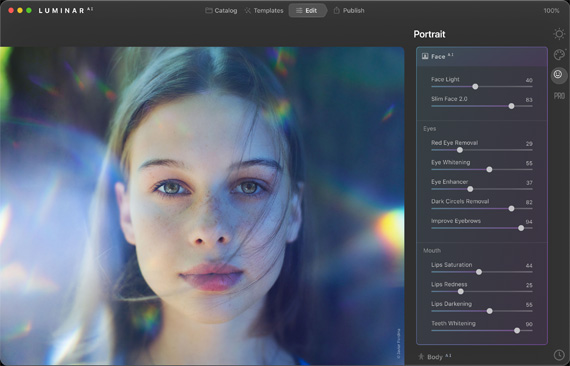Open the Creative tools palette icon
Screen dimensions: 570x366
[559, 55]
